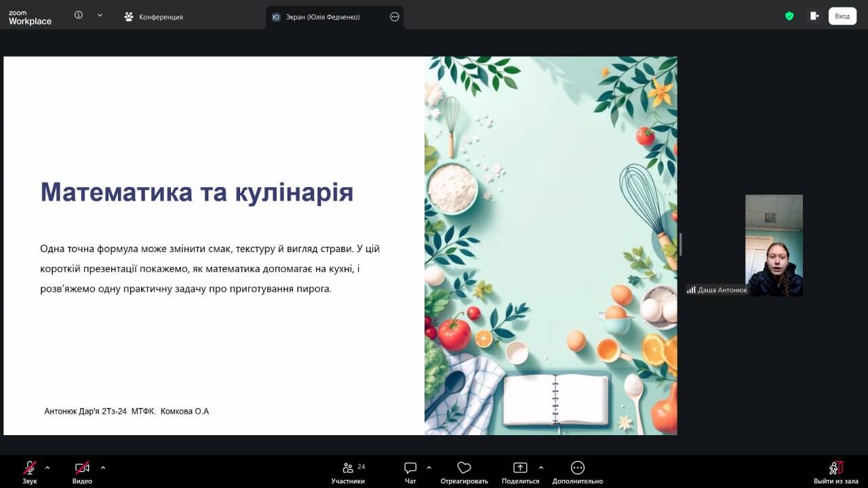Screen dimensions: 868x488
Task: Expand the audio settings arrow next to Звук
Action: click(x=47, y=467)
